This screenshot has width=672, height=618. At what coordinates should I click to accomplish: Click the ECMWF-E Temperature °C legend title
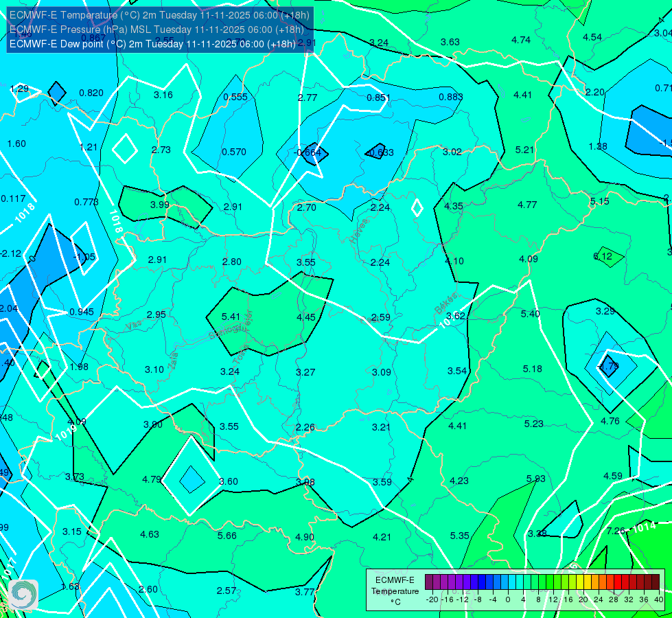395,591
